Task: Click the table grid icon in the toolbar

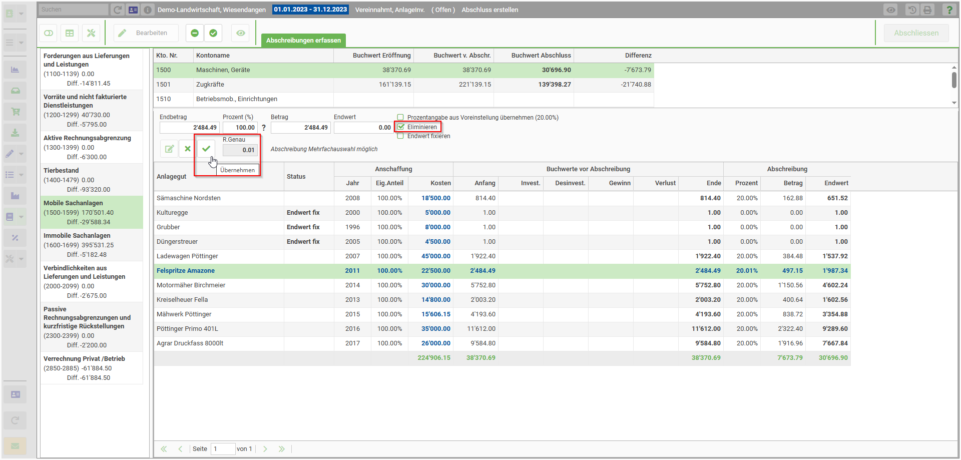Action: (70, 33)
